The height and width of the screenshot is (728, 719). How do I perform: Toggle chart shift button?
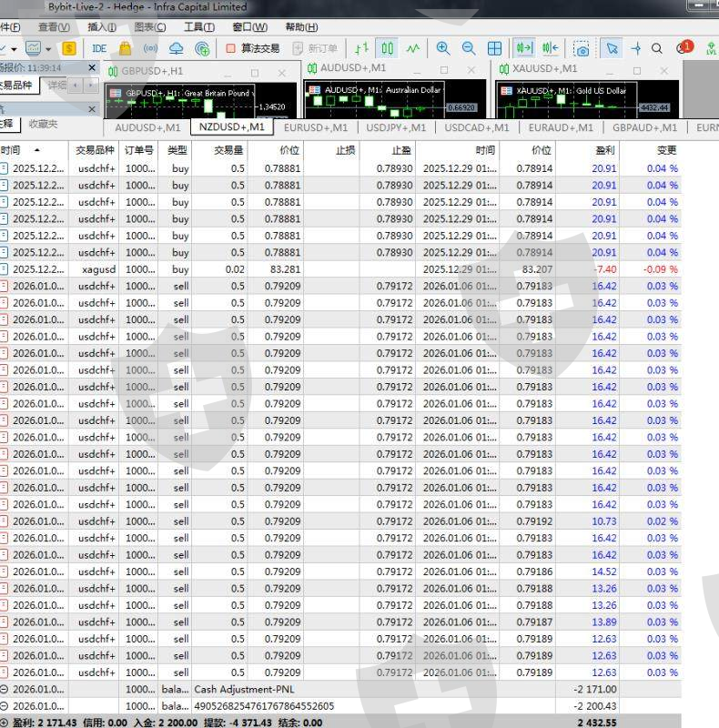[x=550, y=48]
